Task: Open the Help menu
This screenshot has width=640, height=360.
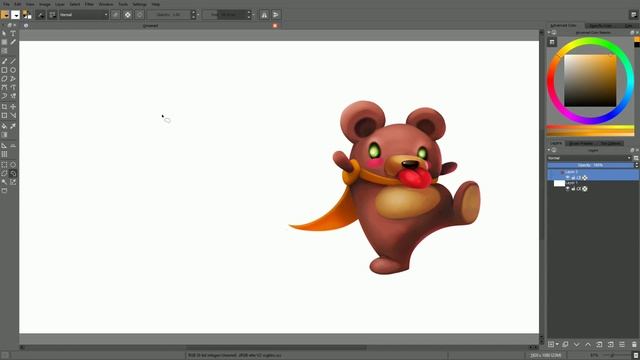Action: click(156, 4)
